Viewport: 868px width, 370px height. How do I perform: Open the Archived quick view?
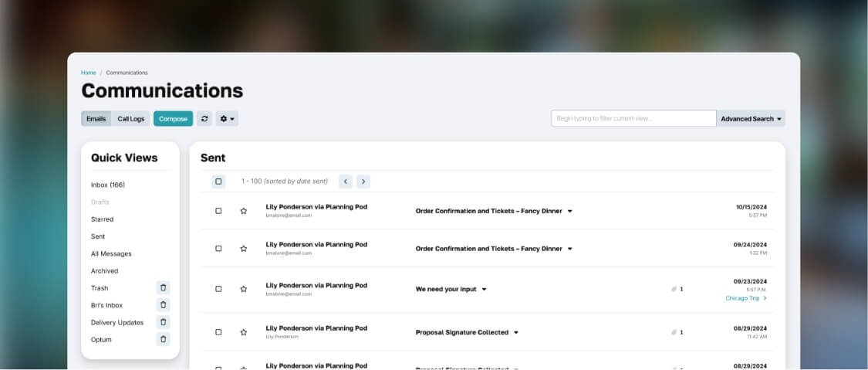point(105,271)
